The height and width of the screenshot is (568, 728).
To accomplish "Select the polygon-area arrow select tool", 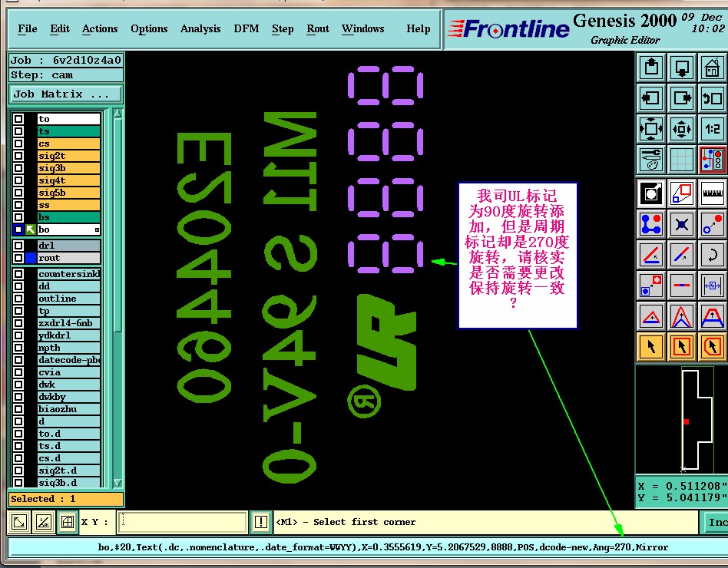I will [x=712, y=346].
